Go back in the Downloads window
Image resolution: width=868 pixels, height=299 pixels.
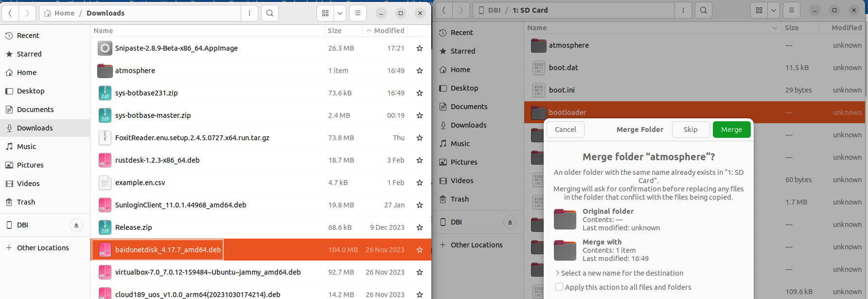click(10, 13)
